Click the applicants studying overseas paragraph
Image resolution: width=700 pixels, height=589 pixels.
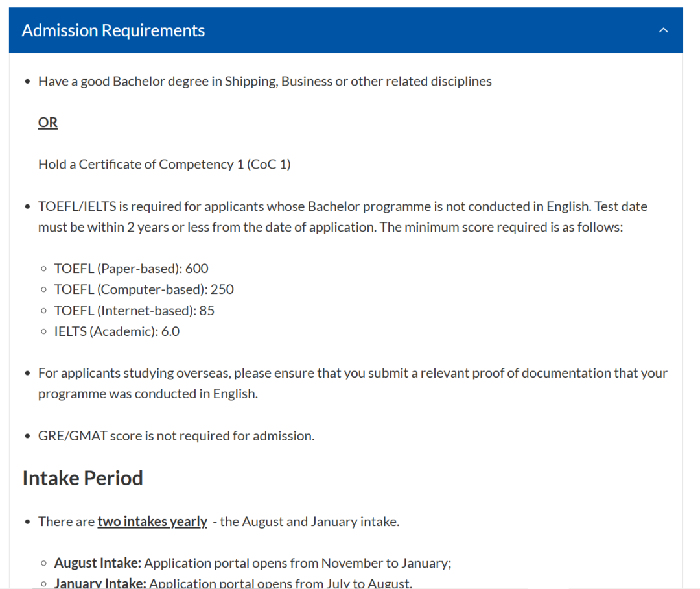click(353, 373)
